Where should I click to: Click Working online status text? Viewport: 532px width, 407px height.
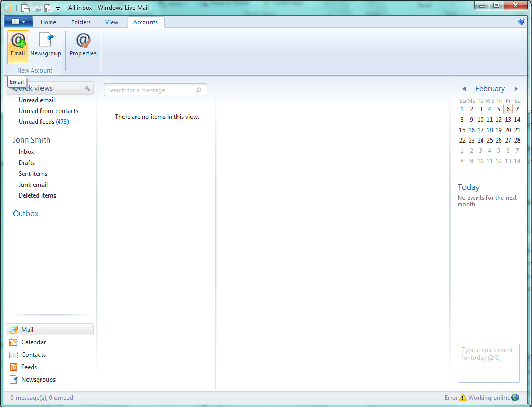point(489,398)
